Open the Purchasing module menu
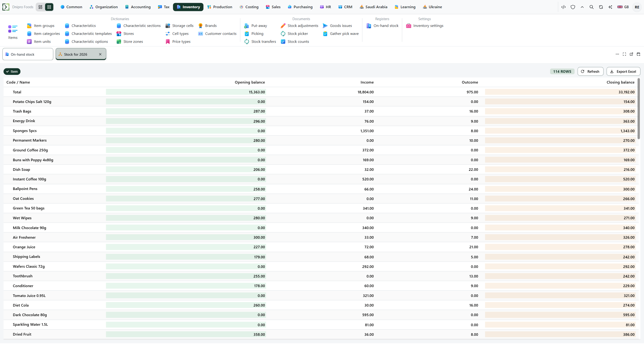 300,7
